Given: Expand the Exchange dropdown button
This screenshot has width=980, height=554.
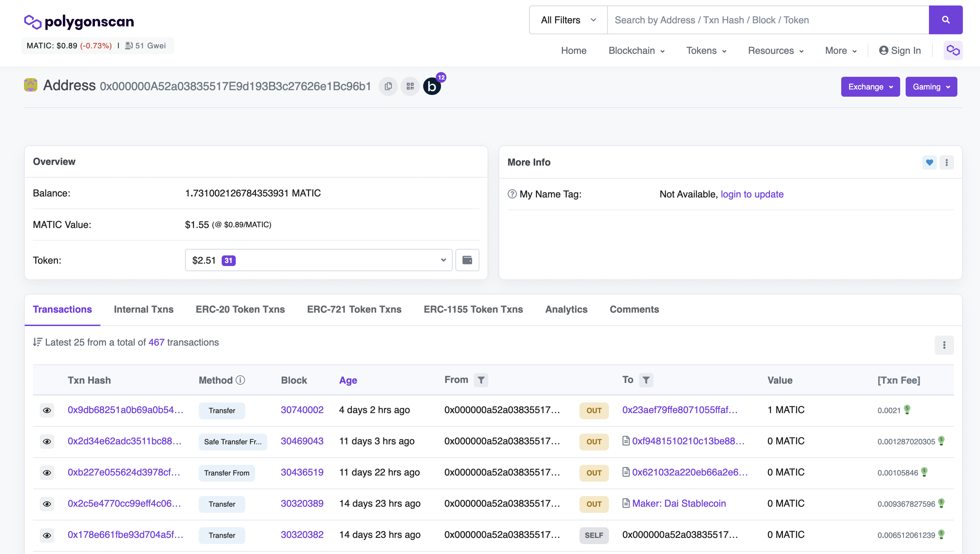Looking at the screenshot, I should point(870,87).
